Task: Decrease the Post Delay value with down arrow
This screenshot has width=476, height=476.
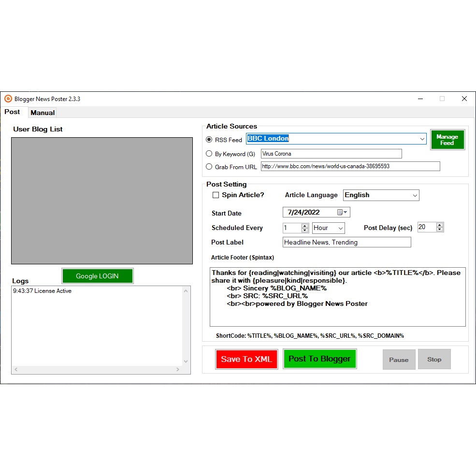Action: pos(439,230)
